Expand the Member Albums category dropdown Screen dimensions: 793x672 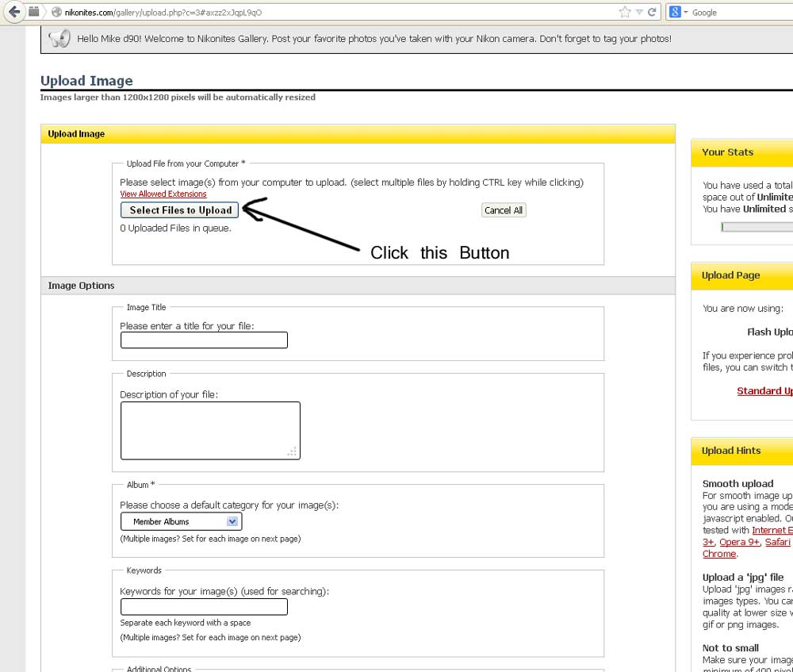[x=181, y=521]
